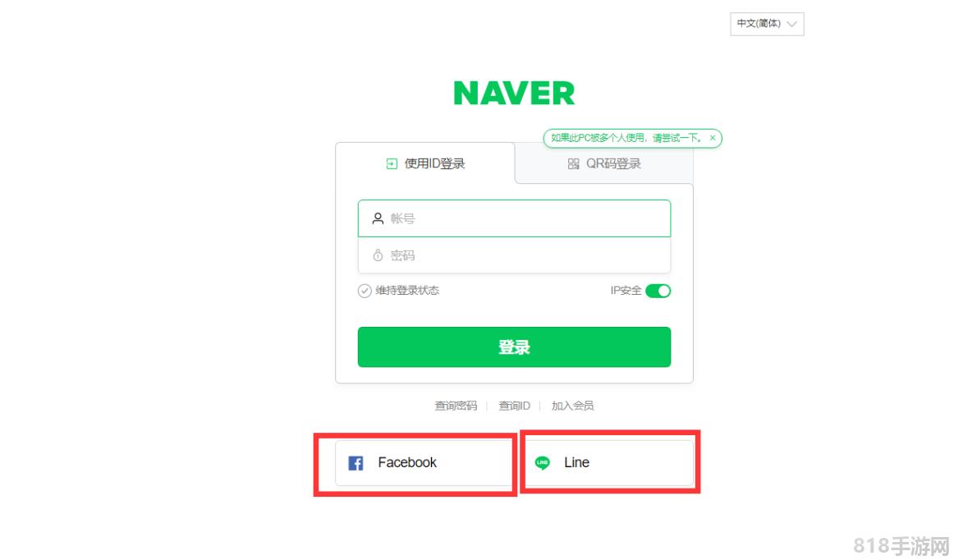954x560 pixels.
Task: Open the 中文(简体) language dropdown
Action: (767, 24)
